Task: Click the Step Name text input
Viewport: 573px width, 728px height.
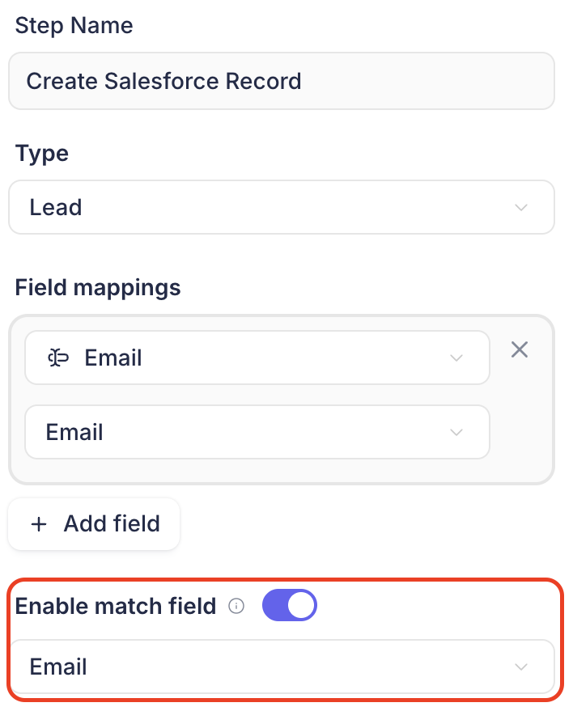Action: [282, 81]
